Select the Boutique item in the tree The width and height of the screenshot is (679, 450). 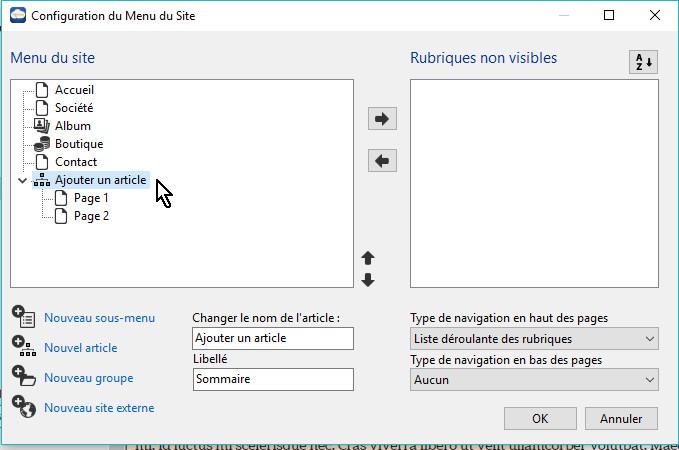tap(78, 144)
